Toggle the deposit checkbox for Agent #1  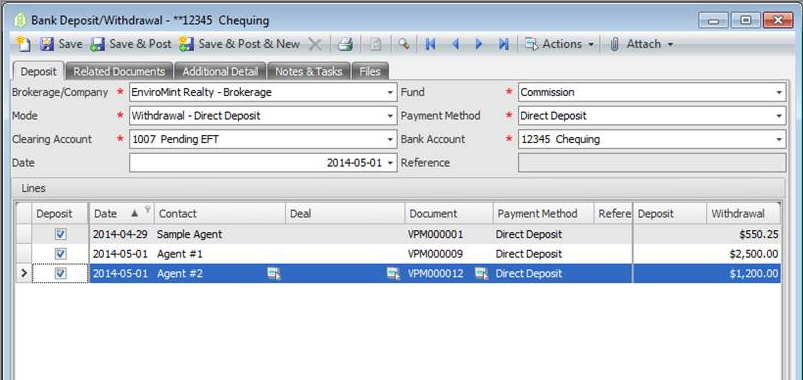tap(60, 254)
